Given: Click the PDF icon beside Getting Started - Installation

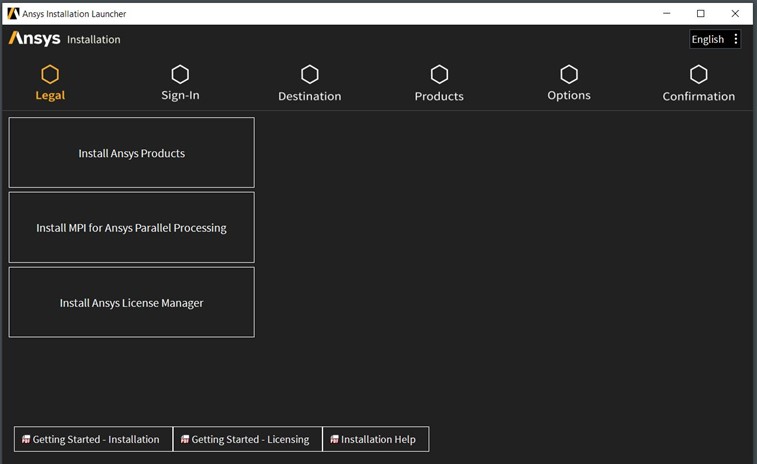Looking at the screenshot, I should (26, 439).
